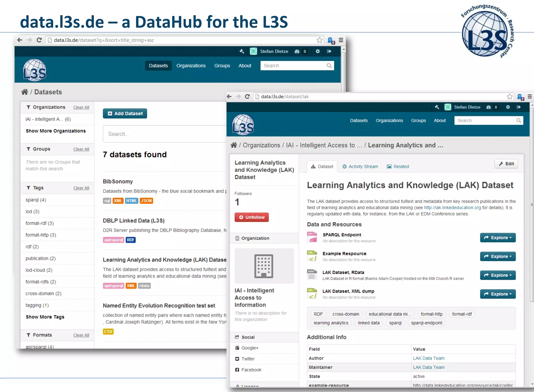The width and height of the screenshot is (534, 392).
Task: Click learning analytics tag
Action: (x=331, y=323)
